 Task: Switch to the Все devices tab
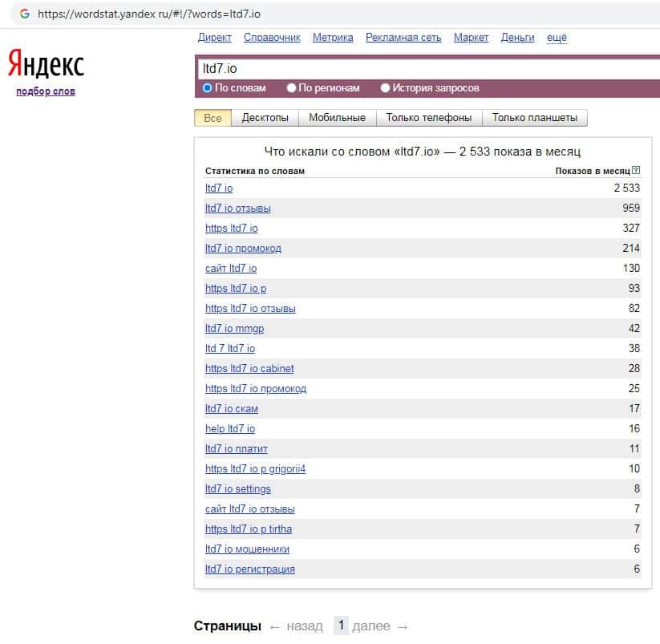[x=213, y=118]
